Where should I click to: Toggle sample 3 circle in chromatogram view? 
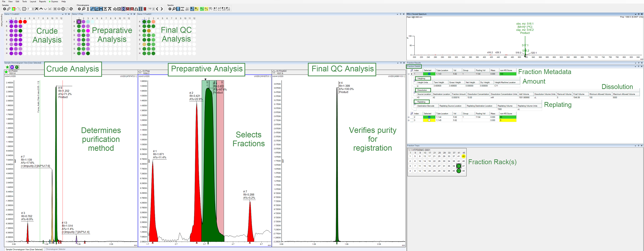[x=17, y=67]
